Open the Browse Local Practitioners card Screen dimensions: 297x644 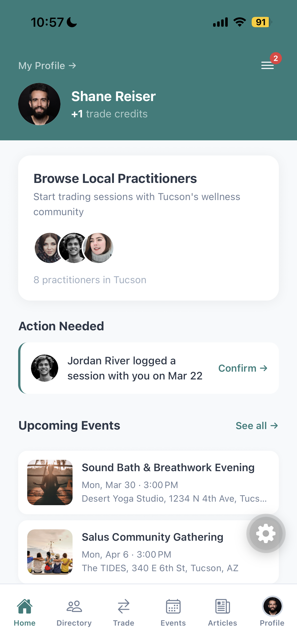[x=148, y=228]
